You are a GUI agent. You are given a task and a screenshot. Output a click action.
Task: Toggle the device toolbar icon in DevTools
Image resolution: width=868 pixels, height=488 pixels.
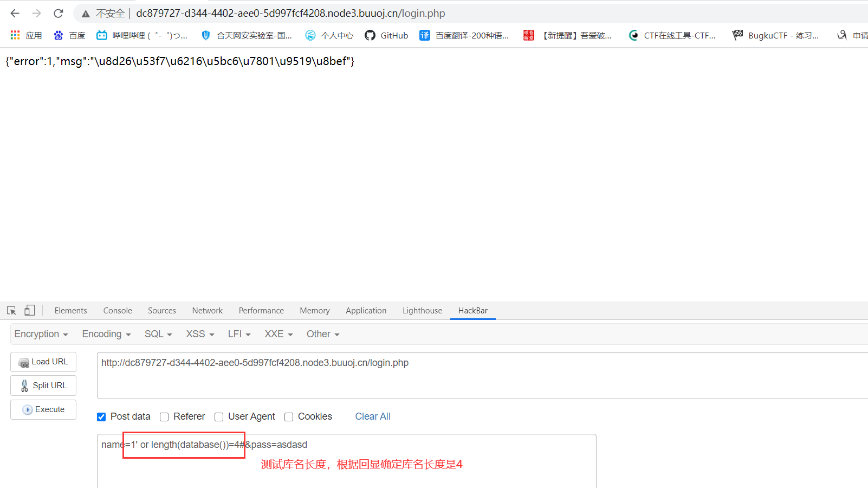[30, 311]
